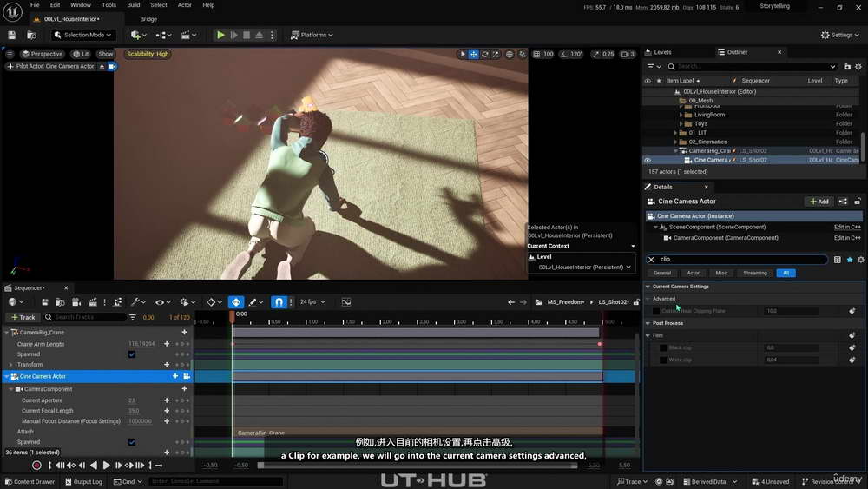Image resolution: width=868 pixels, height=489 pixels.
Task: Select the rotate gizmo tool in the viewport
Action: click(485, 54)
